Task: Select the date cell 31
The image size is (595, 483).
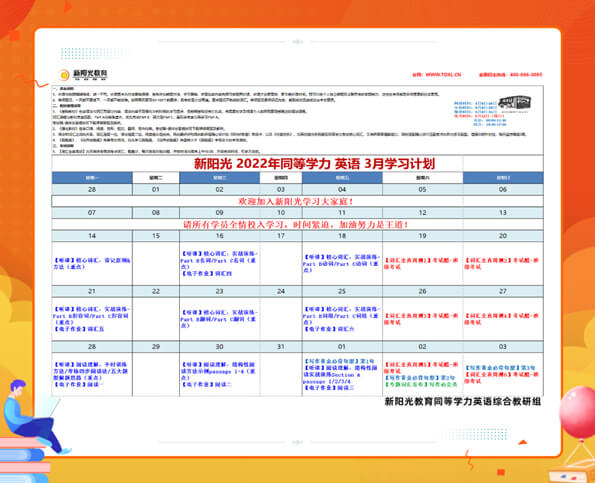Action: 281,346
